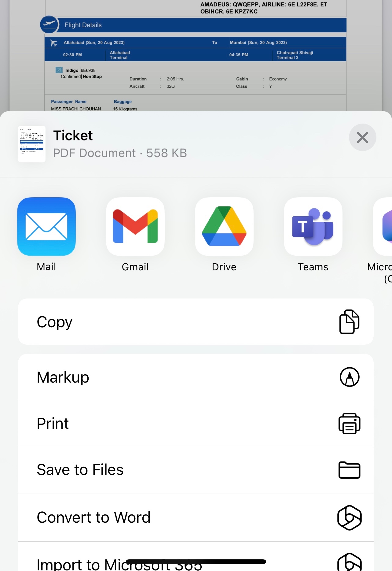This screenshot has height=571, width=392.
Task: Send the ticket using Teams icon
Action: (313, 226)
